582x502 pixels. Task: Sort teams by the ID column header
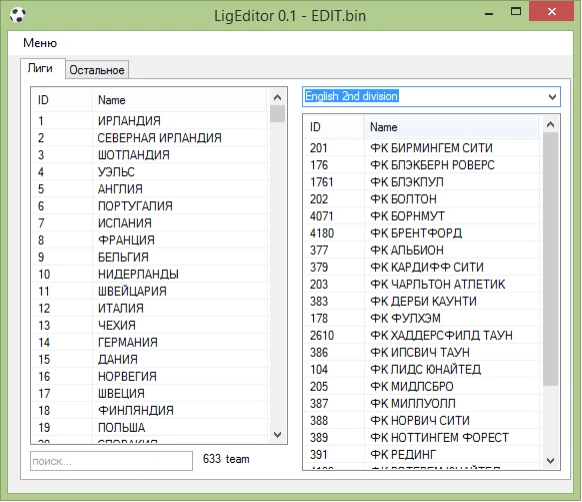[x=334, y=127]
